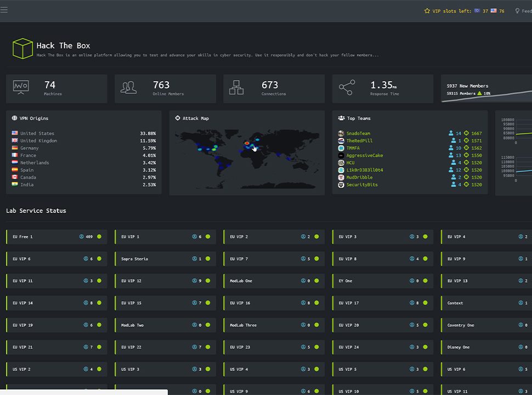Click the green status dot for EU Free 1
The width and height of the screenshot is (532, 395).
(99, 236)
